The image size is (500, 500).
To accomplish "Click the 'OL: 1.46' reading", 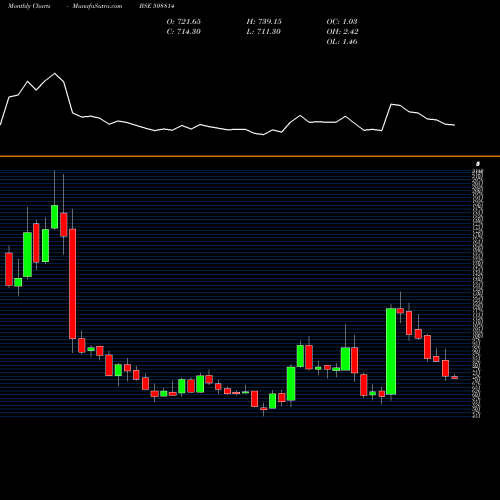I will 342,42.
